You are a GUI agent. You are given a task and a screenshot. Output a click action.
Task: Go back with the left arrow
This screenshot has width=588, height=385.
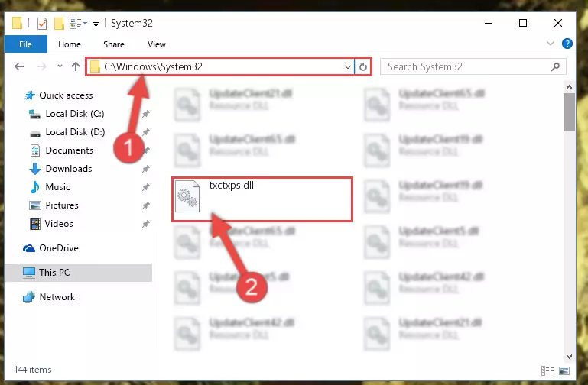point(19,66)
